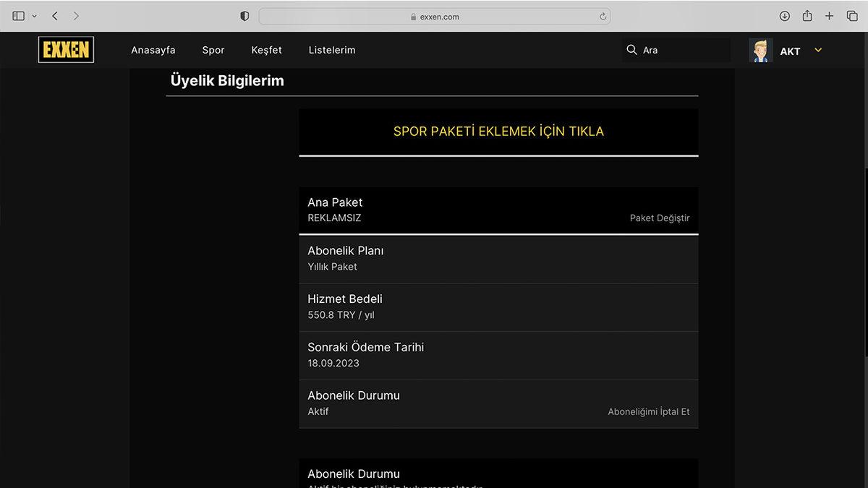Open the sidebar options chevron
The height and width of the screenshot is (488, 868).
(34, 16)
